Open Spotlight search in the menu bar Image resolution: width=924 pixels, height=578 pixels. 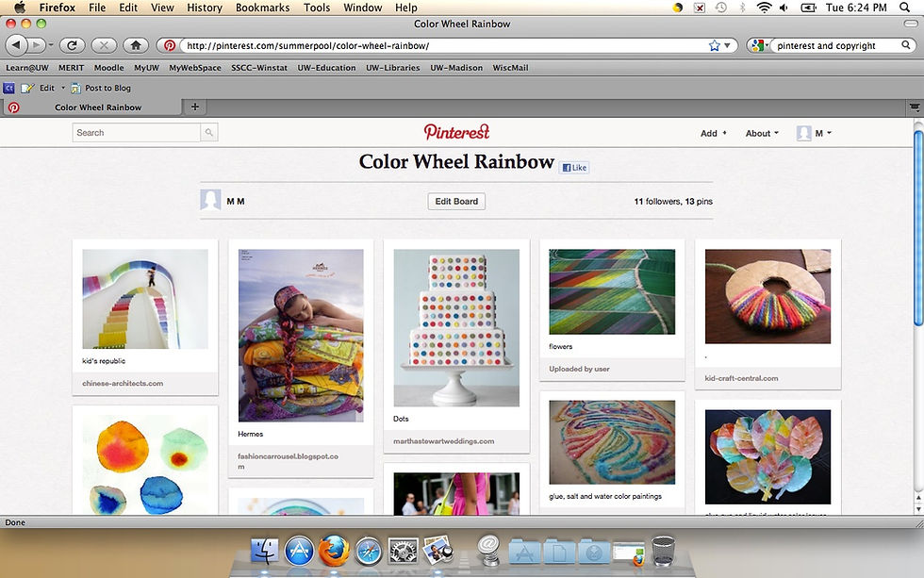click(904, 8)
